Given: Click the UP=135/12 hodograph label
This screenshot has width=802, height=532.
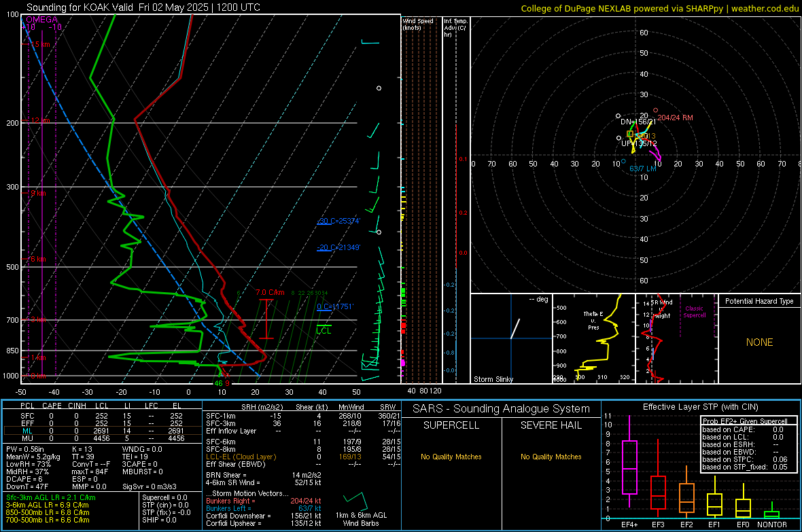Looking at the screenshot, I should [x=639, y=143].
